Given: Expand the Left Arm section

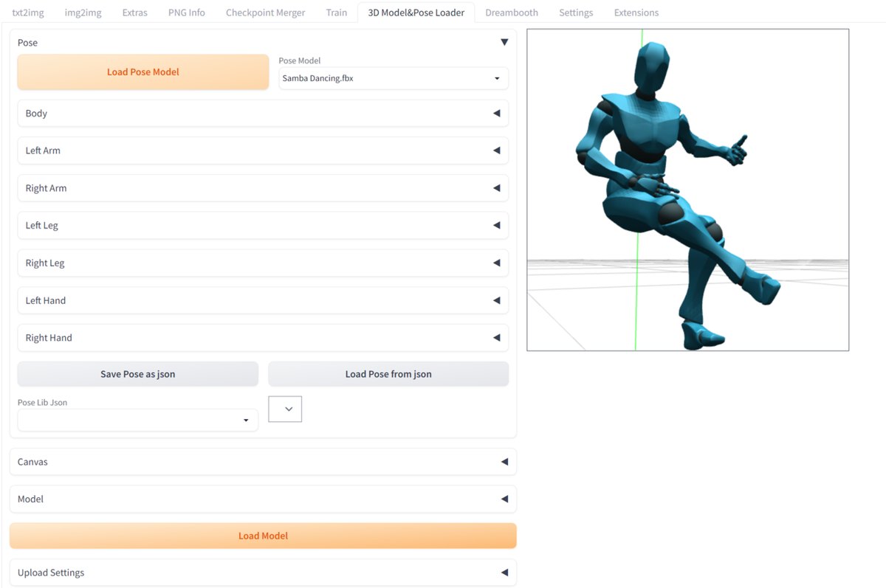Looking at the screenshot, I should coord(263,151).
